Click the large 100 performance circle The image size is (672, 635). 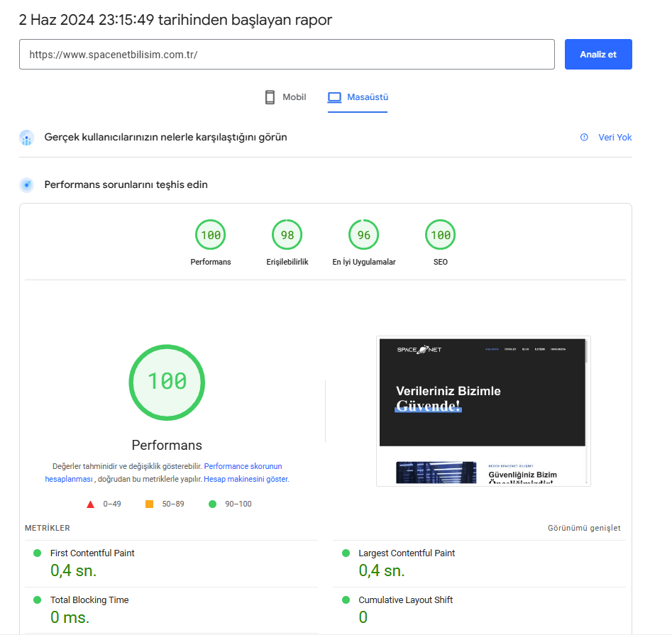[x=167, y=382]
